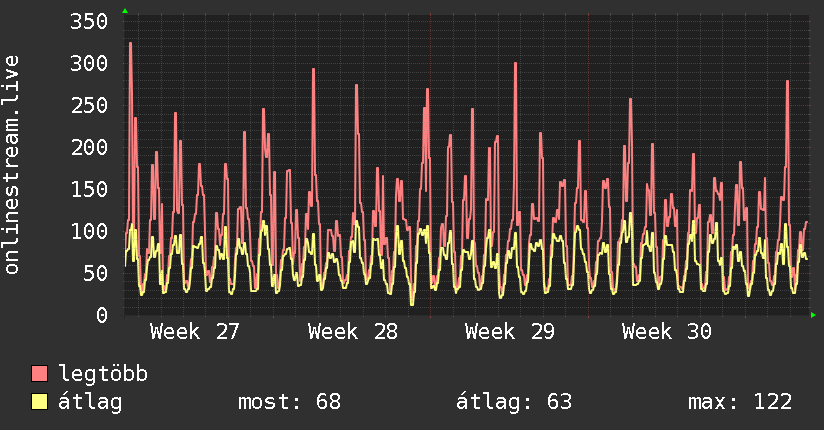
Task: Click the green arrow atop the y-axis
Action: (125, 11)
